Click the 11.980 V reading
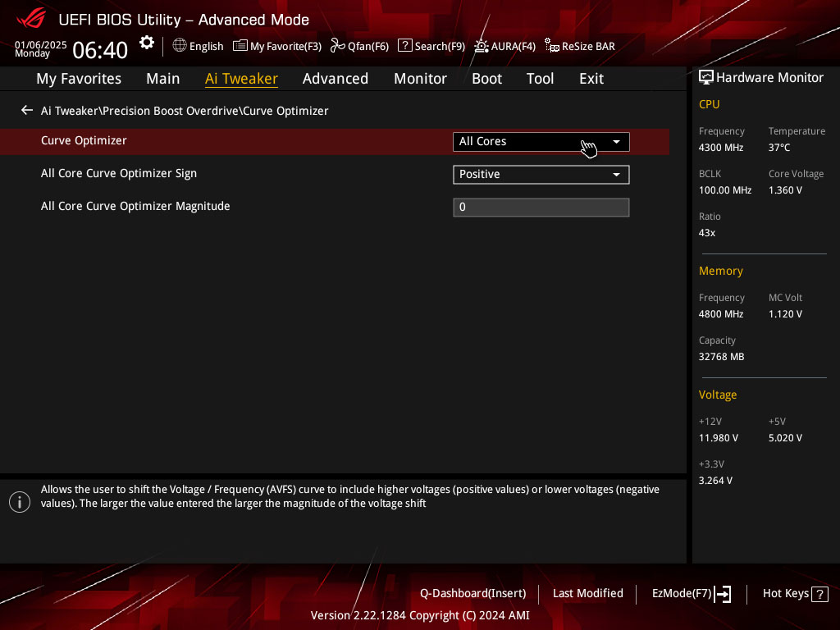The height and width of the screenshot is (630, 840). 719,438
